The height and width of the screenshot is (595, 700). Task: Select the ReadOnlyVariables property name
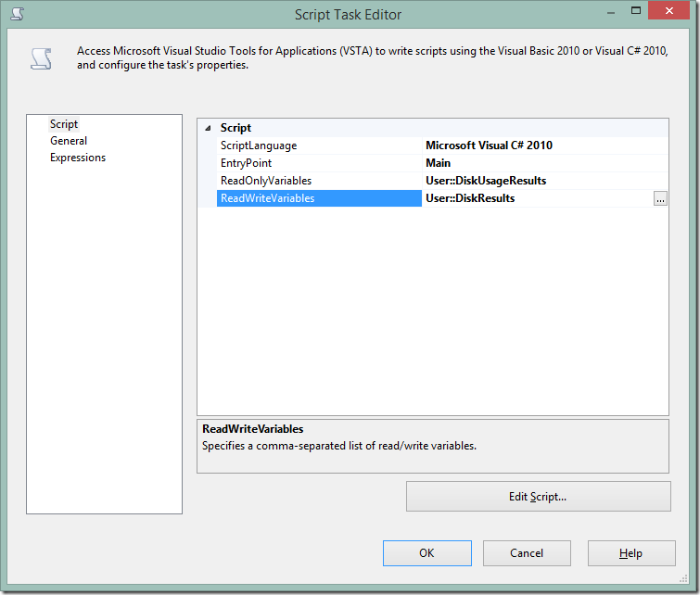[x=266, y=181]
